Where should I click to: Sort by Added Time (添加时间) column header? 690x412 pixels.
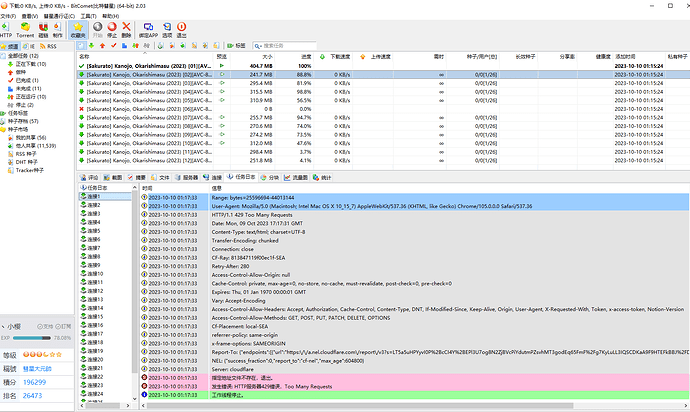click(x=639, y=57)
